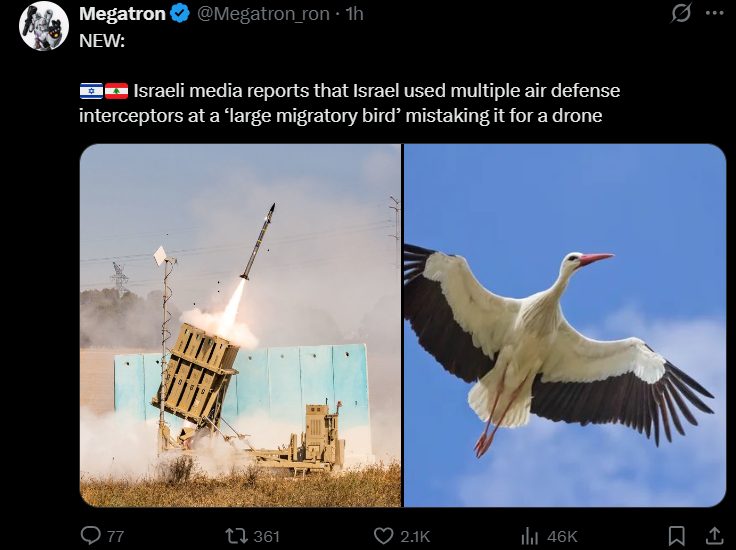Click the Grok slashed-circle icon
The width and height of the screenshot is (736, 550).
pyautogui.click(x=681, y=13)
